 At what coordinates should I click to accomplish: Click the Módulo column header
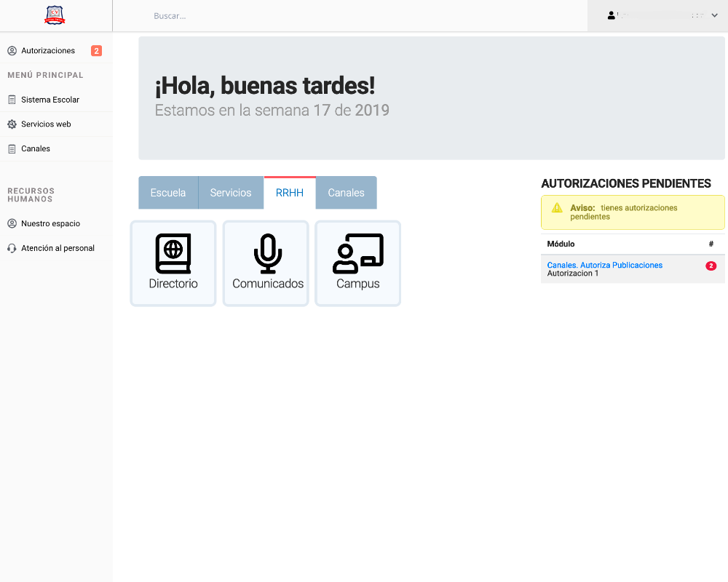click(561, 244)
